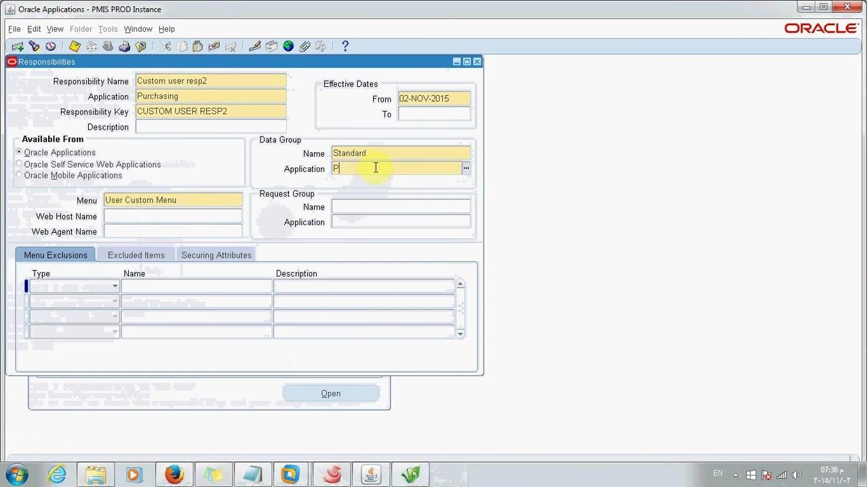Select Oracle Self Service Web Applications option
The width and height of the screenshot is (868, 487).
click(x=19, y=163)
